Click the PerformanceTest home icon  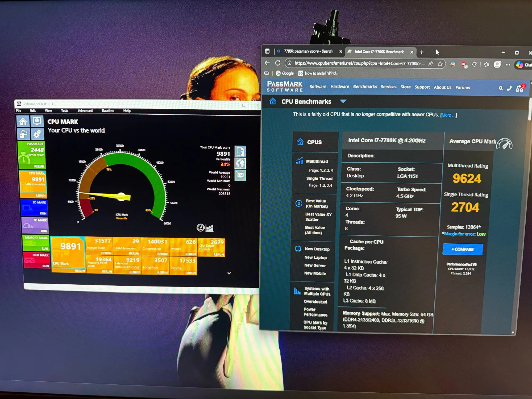[x=23, y=122]
